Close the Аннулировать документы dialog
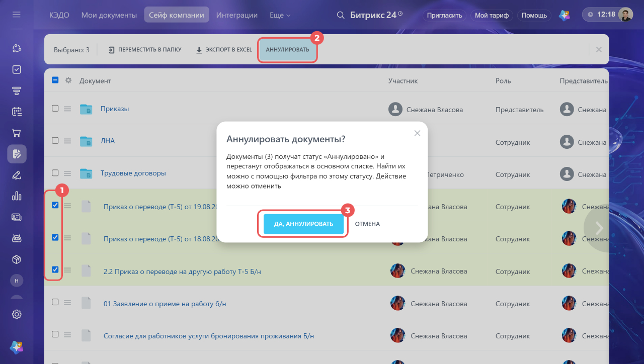Screen dimensions: 644x364 click(x=417, y=133)
